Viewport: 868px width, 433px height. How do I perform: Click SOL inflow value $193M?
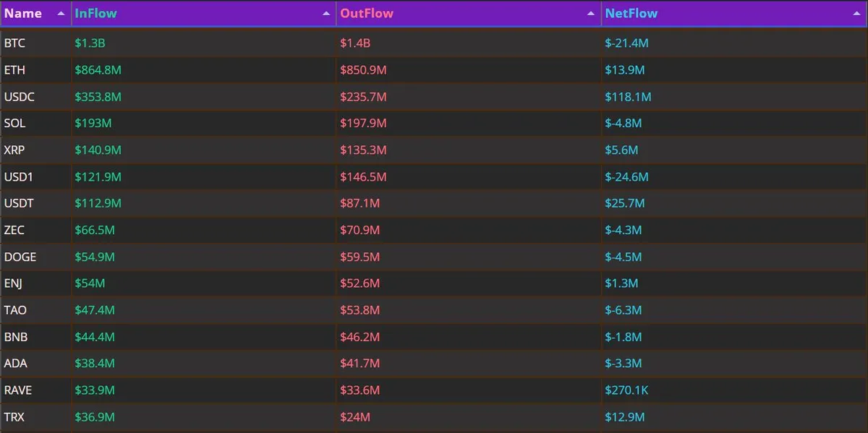tap(93, 124)
